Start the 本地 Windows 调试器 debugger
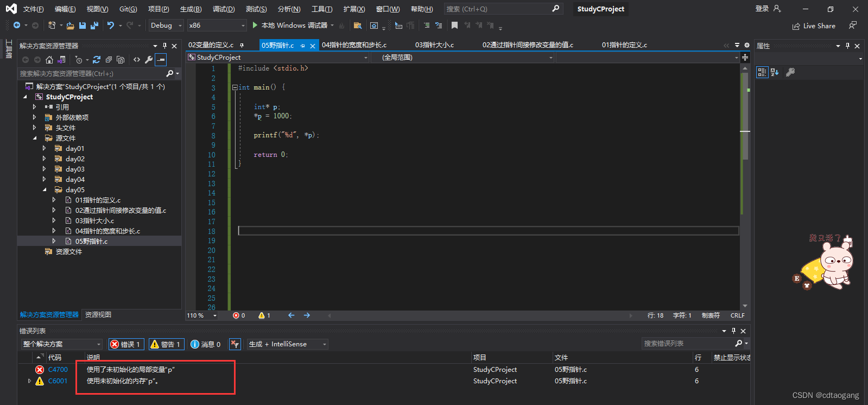Image resolution: width=868 pixels, height=405 pixels. (290, 26)
